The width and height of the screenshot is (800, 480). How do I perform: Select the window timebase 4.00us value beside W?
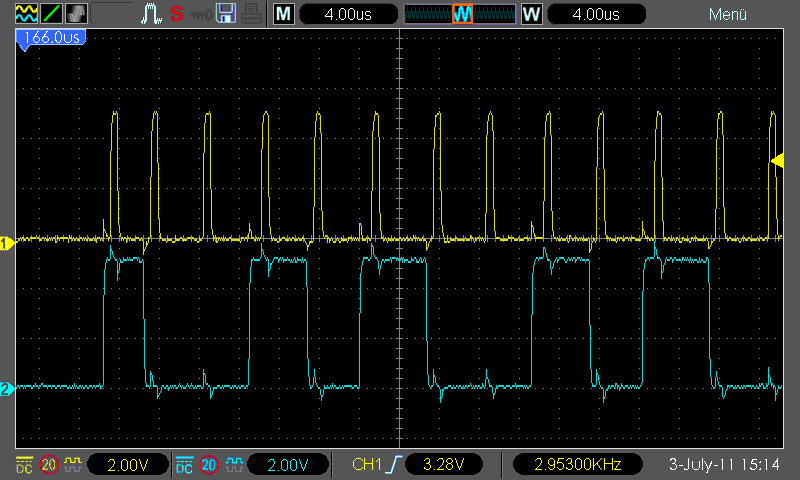(x=596, y=14)
